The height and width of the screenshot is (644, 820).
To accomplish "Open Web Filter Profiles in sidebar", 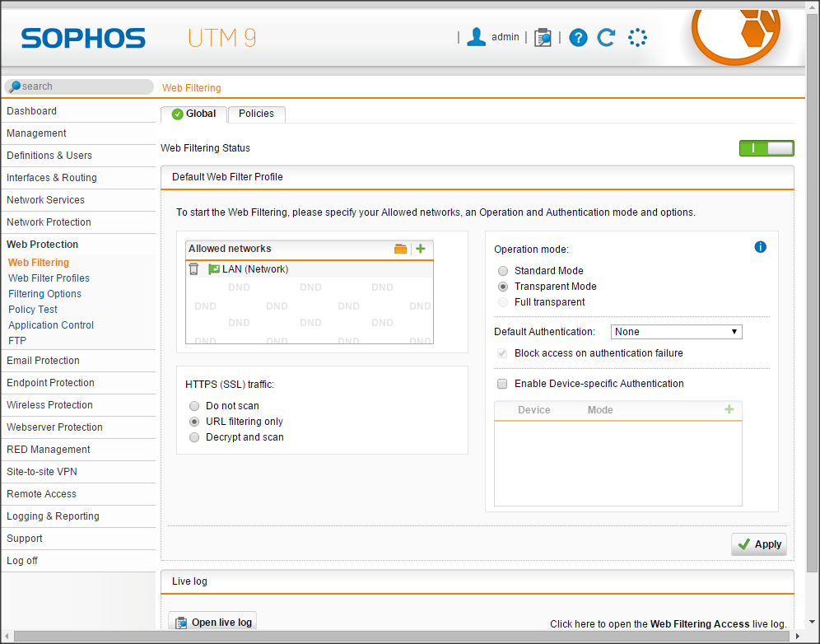I will click(x=49, y=278).
